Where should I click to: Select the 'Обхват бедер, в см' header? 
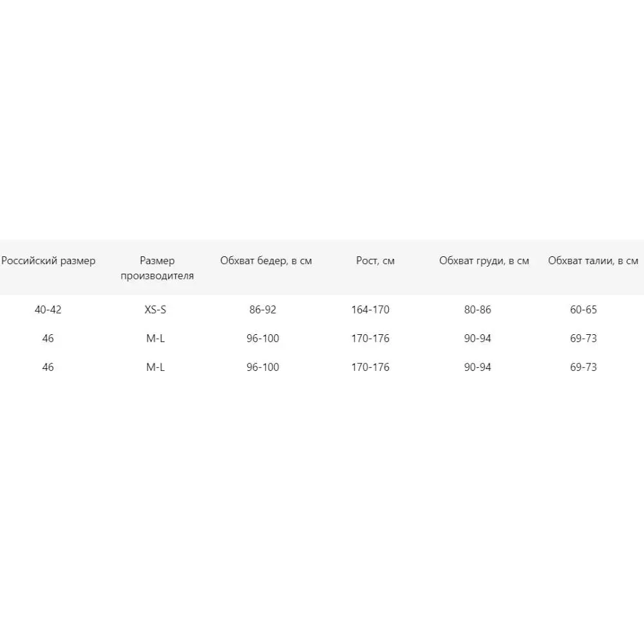coord(266,261)
